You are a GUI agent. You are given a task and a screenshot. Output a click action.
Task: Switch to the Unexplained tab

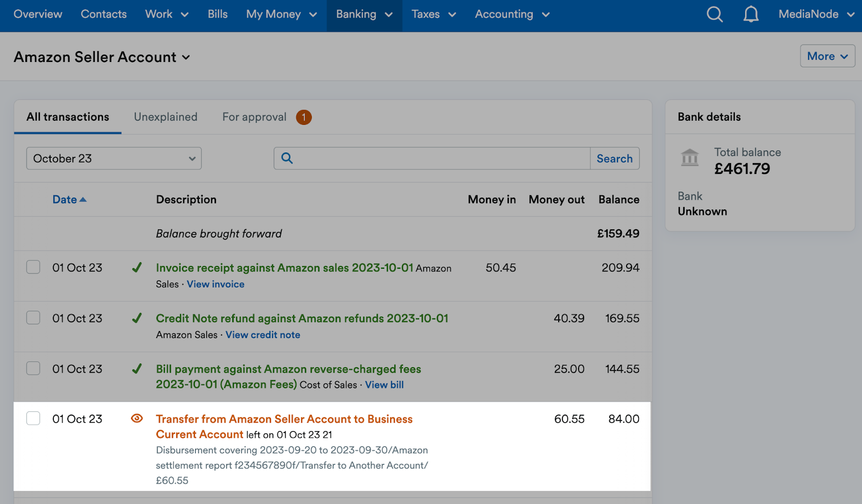click(x=165, y=117)
